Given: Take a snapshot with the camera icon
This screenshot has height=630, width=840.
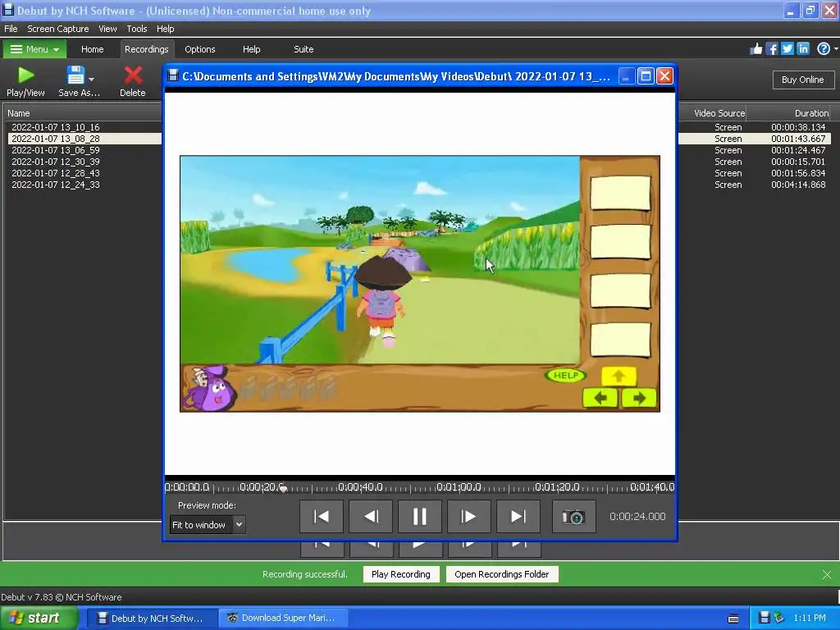Looking at the screenshot, I should pos(573,517).
